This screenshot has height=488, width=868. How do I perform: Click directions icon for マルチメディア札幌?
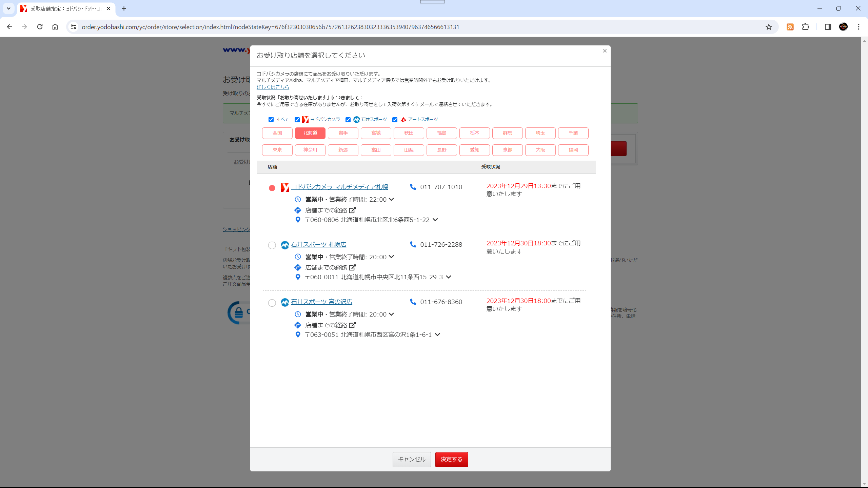tap(298, 210)
